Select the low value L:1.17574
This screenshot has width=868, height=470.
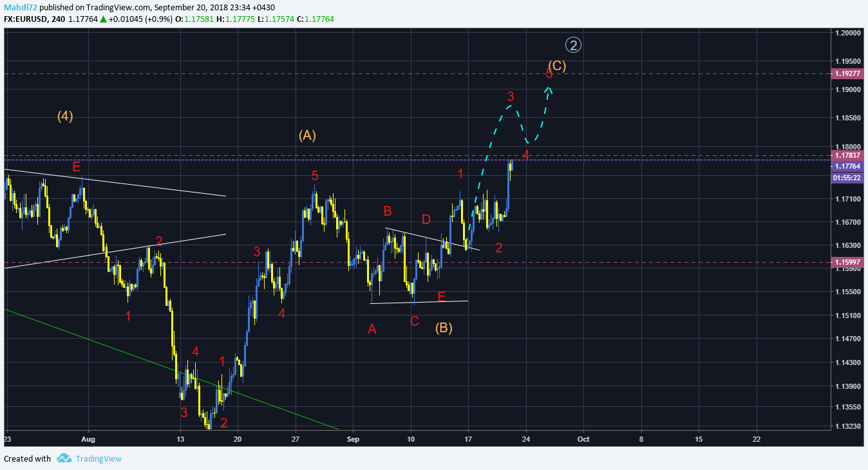point(276,19)
